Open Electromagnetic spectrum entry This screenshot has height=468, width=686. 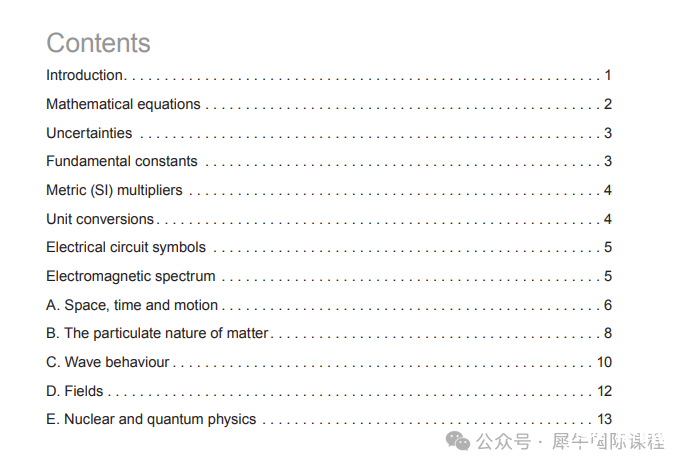[x=329, y=276]
